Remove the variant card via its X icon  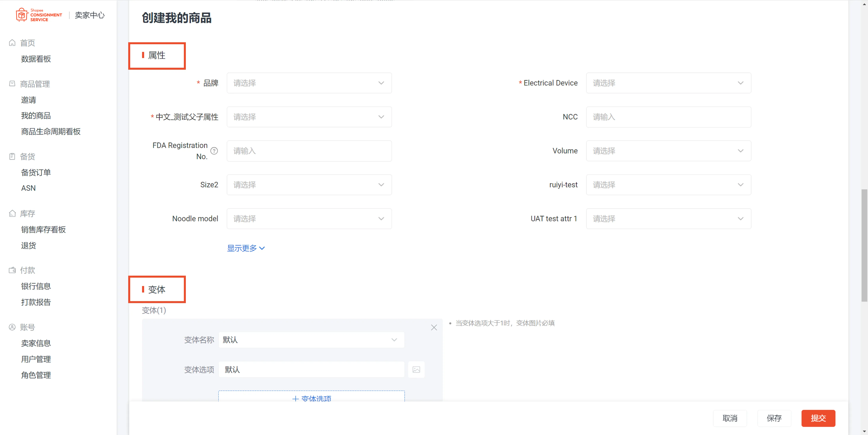point(434,327)
